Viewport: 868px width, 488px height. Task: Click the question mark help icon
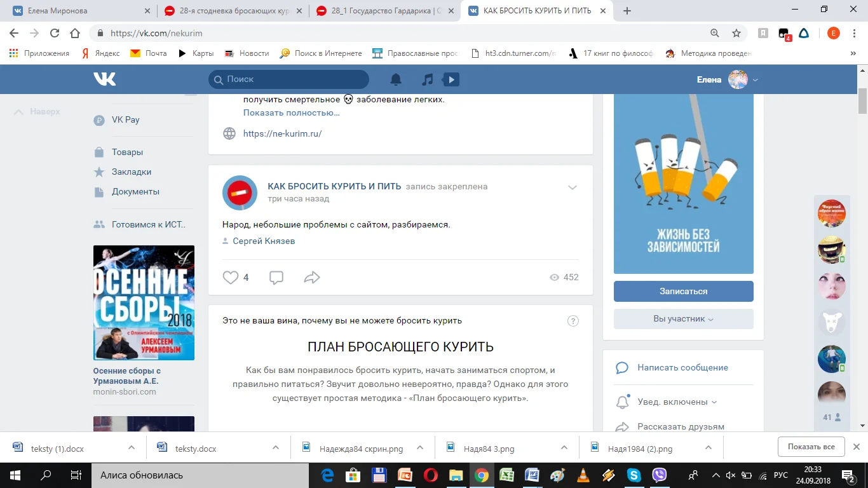[573, 321]
